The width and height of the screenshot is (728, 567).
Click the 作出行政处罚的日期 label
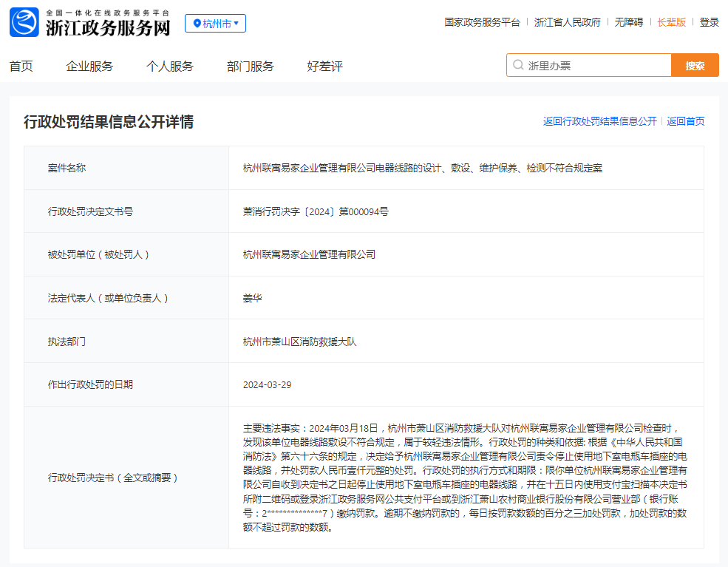90,384
